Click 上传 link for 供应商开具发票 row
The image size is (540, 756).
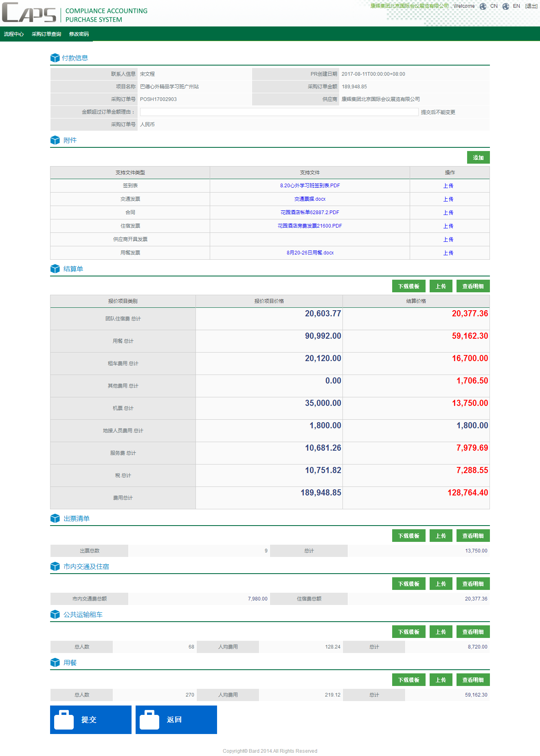448,239
